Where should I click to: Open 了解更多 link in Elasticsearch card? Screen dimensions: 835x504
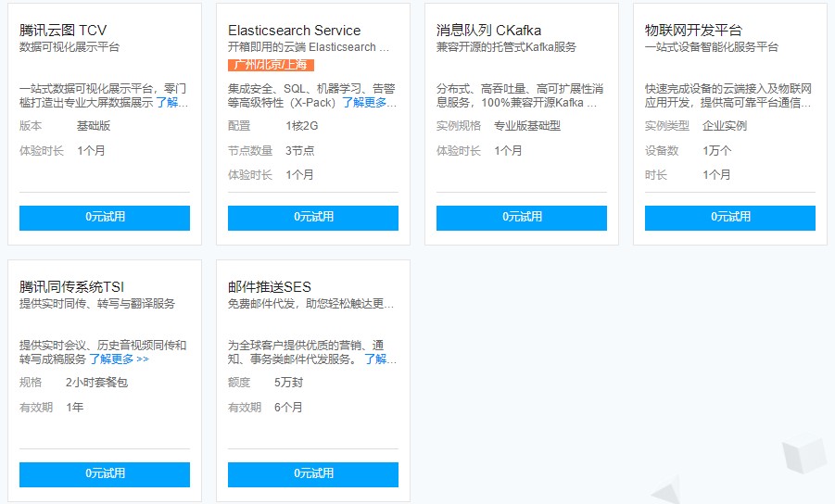pos(369,102)
